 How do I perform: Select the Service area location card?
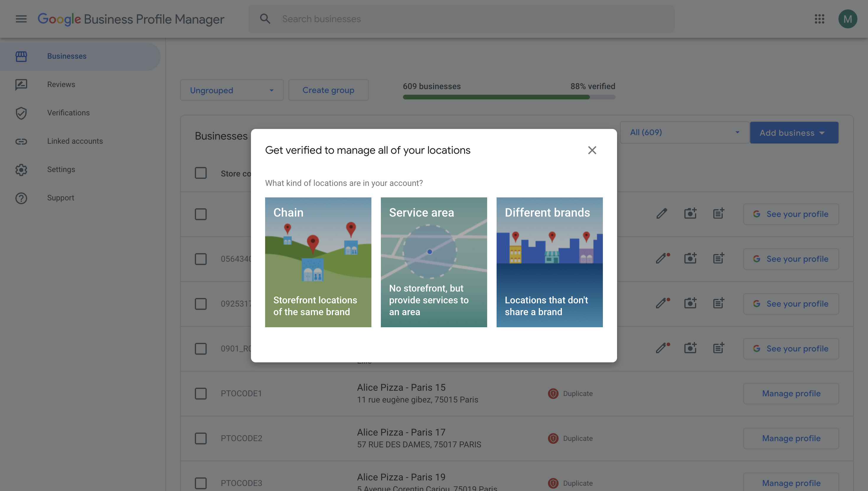coord(434,262)
